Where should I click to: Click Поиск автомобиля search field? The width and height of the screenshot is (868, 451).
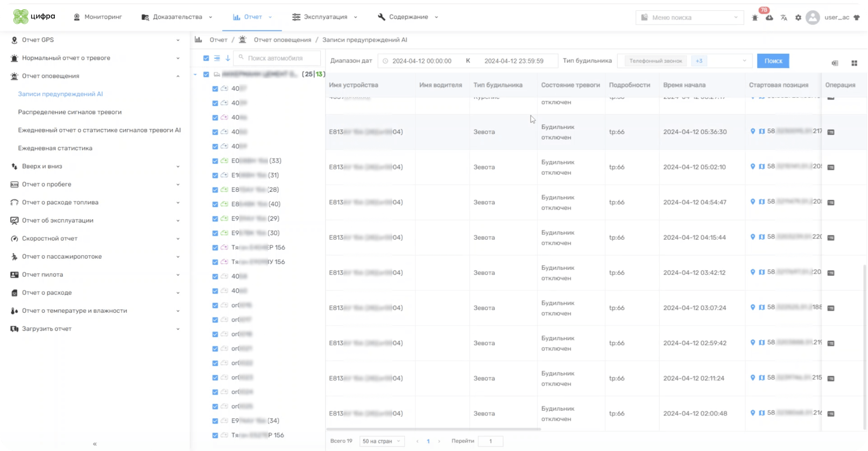(x=277, y=58)
